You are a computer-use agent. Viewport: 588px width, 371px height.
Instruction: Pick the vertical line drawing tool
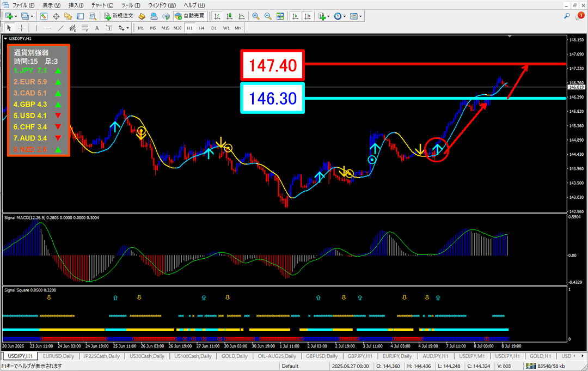click(x=36, y=28)
